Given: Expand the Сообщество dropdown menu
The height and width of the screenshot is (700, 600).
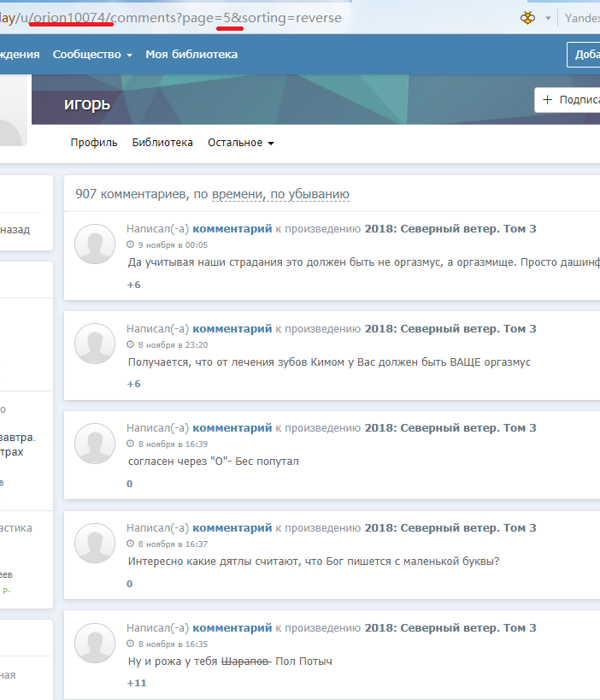Looking at the screenshot, I should coord(92,55).
